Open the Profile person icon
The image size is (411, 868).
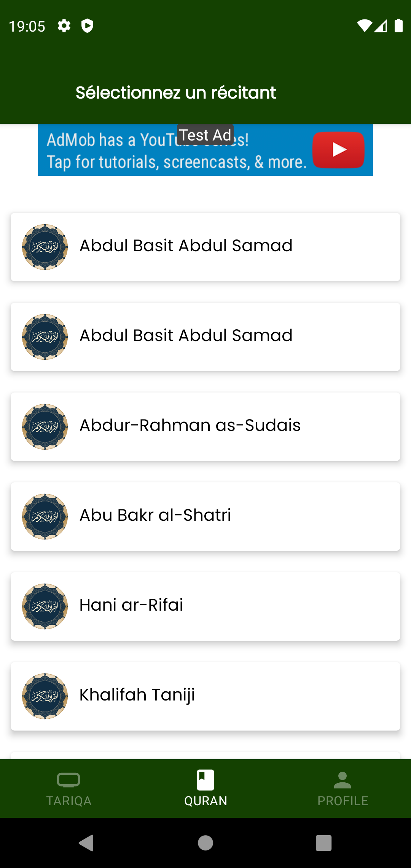(x=342, y=780)
